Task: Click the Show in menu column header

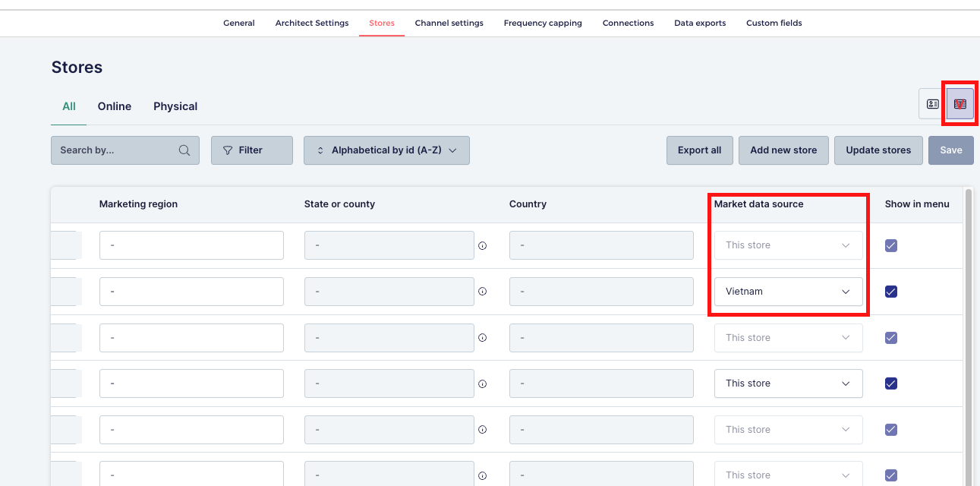Action: coord(917,204)
